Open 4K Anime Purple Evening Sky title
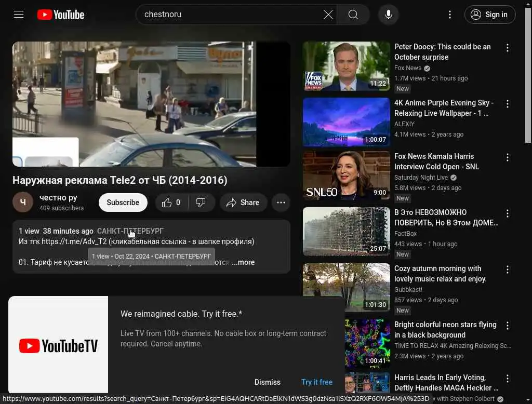Screen dimensions: 532x404 click(444, 108)
